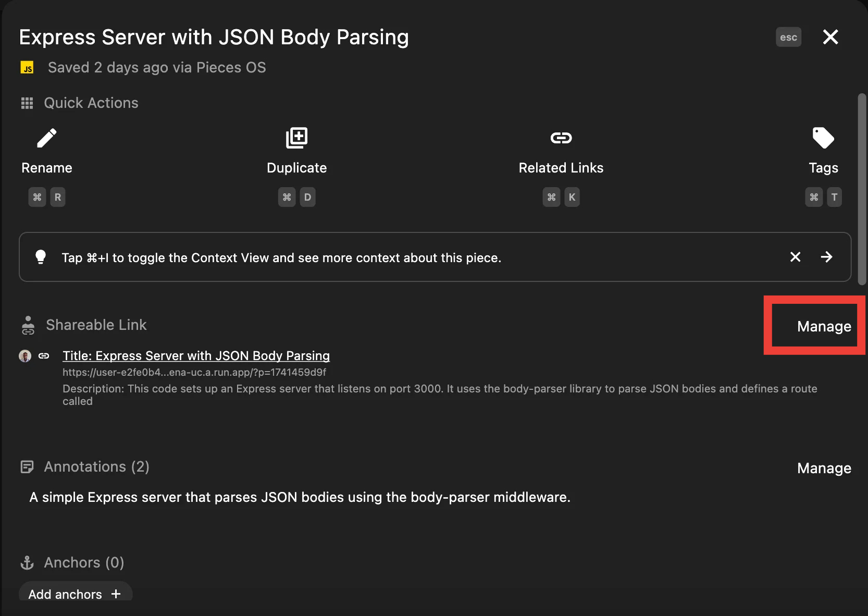Manage the Annotations section

click(x=824, y=468)
